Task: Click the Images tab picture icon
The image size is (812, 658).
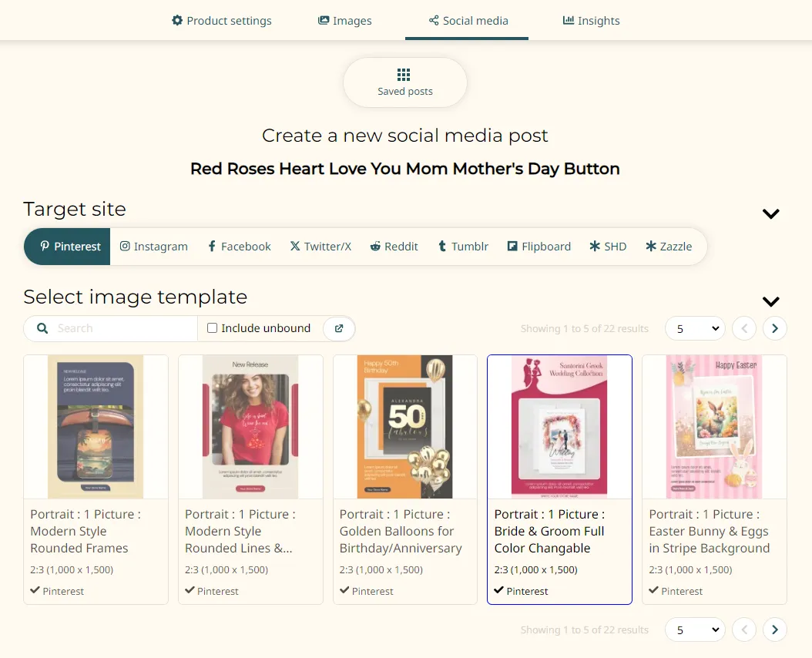Action: (x=324, y=20)
